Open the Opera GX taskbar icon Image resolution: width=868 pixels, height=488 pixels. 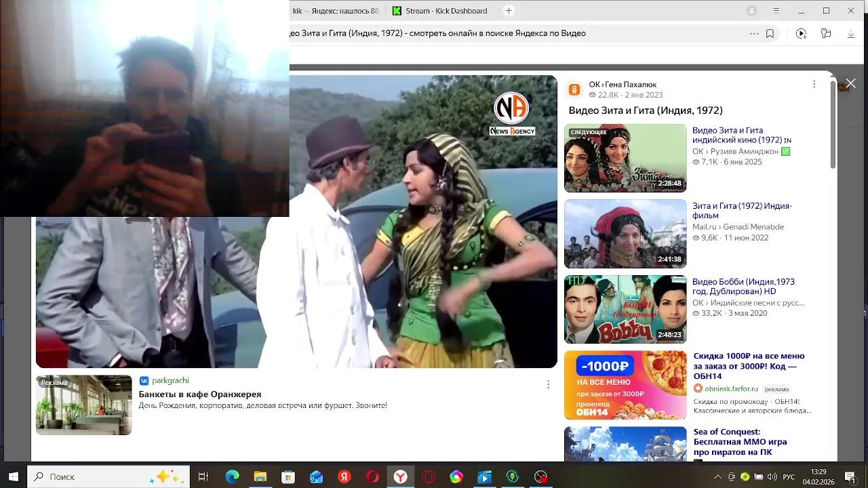[429, 476]
